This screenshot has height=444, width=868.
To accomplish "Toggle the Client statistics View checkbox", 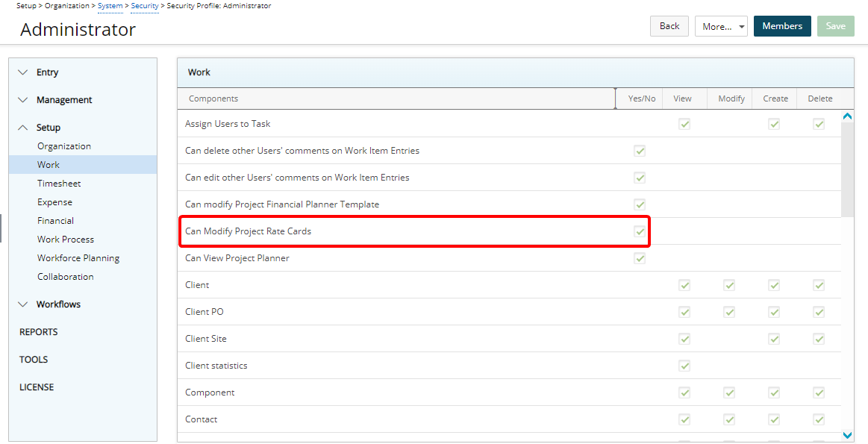I will (684, 366).
